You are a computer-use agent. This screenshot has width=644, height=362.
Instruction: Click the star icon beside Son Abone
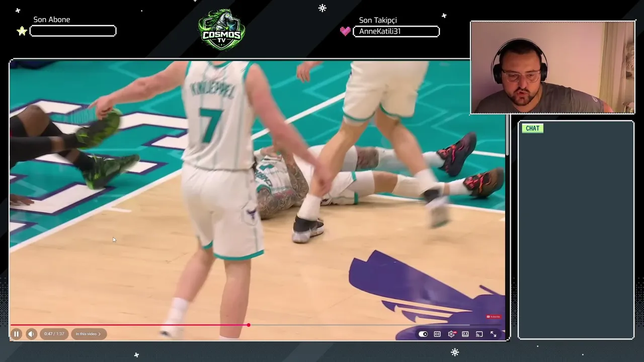coord(22,31)
